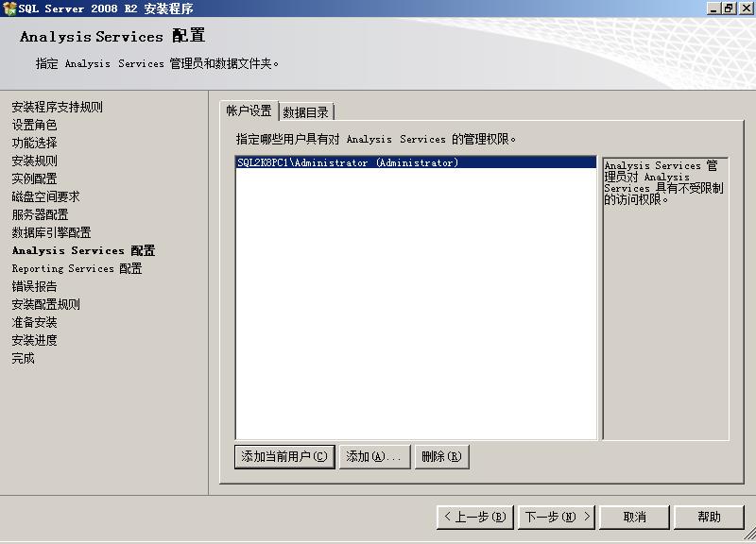Close the SQL Server setup window
The image size is (756, 544).
coord(746,8)
